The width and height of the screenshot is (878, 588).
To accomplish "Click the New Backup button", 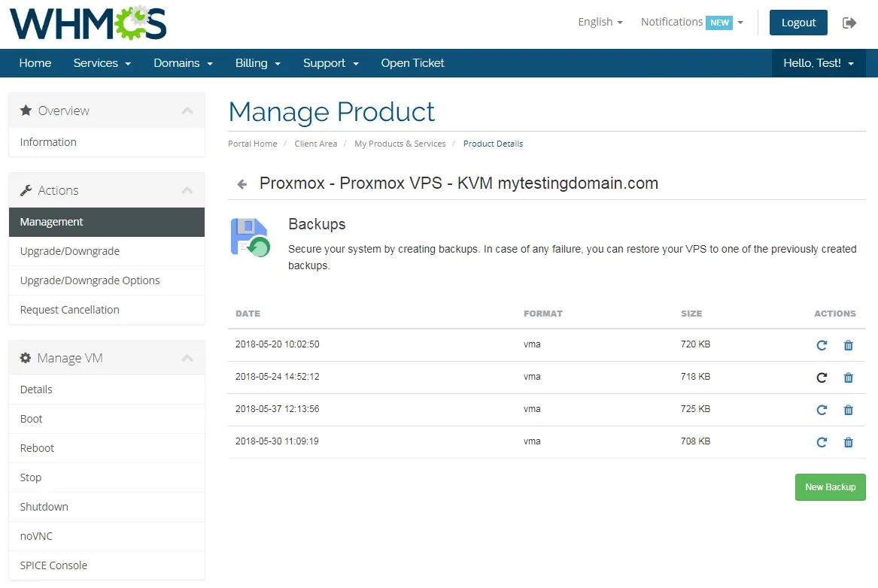I will point(830,487).
